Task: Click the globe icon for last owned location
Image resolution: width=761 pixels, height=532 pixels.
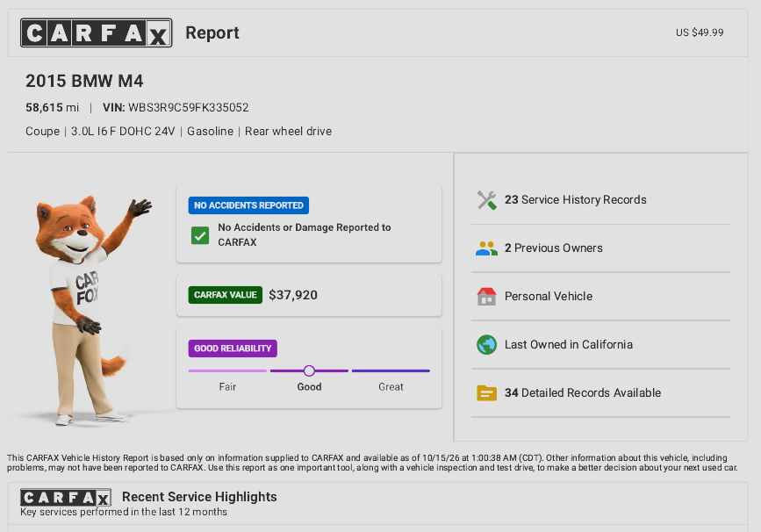Action: (x=486, y=345)
